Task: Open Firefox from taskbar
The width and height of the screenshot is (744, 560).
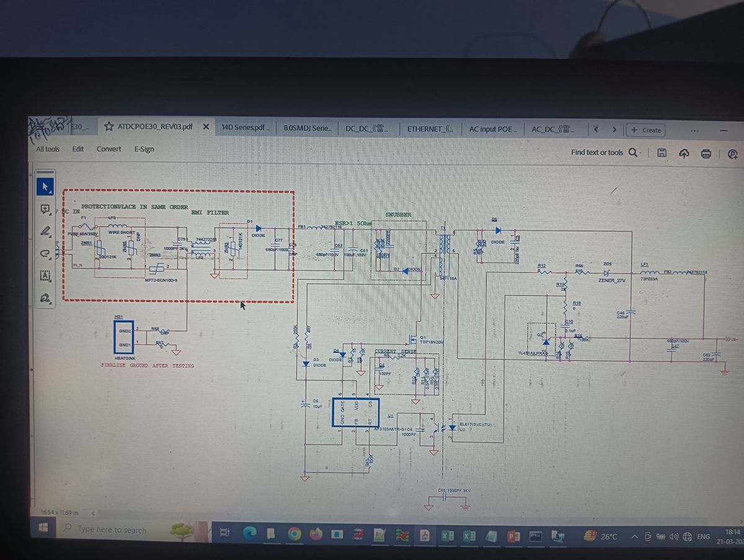Action: pos(316,533)
